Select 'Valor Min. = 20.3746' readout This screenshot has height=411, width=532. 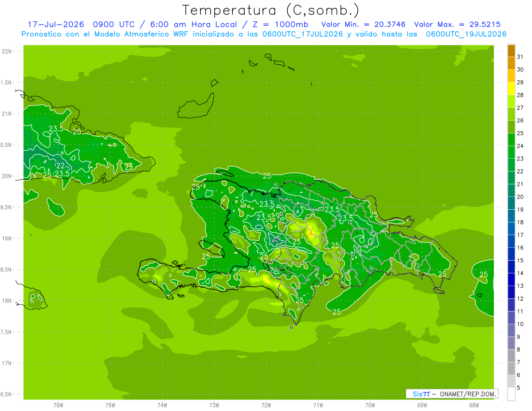pos(363,24)
